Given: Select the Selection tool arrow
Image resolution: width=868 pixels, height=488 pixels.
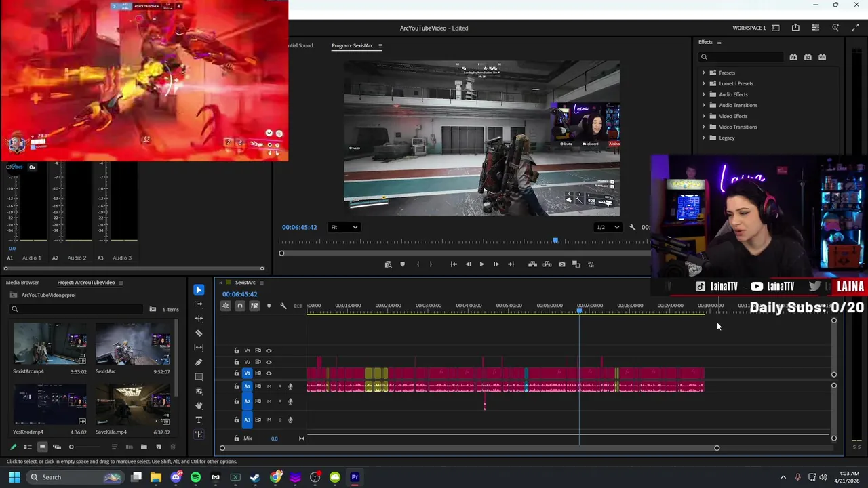Looking at the screenshot, I should [x=199, y=290].
